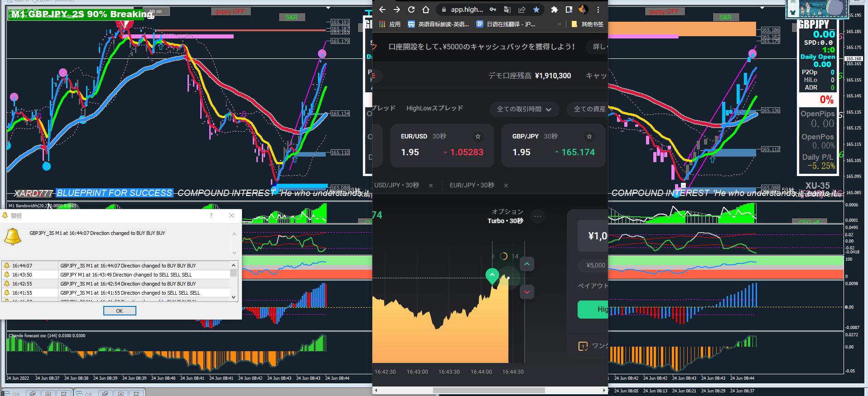The image size is (868, 396).
Task: Close the 警报 alert dialog
Action: [231, 215]
